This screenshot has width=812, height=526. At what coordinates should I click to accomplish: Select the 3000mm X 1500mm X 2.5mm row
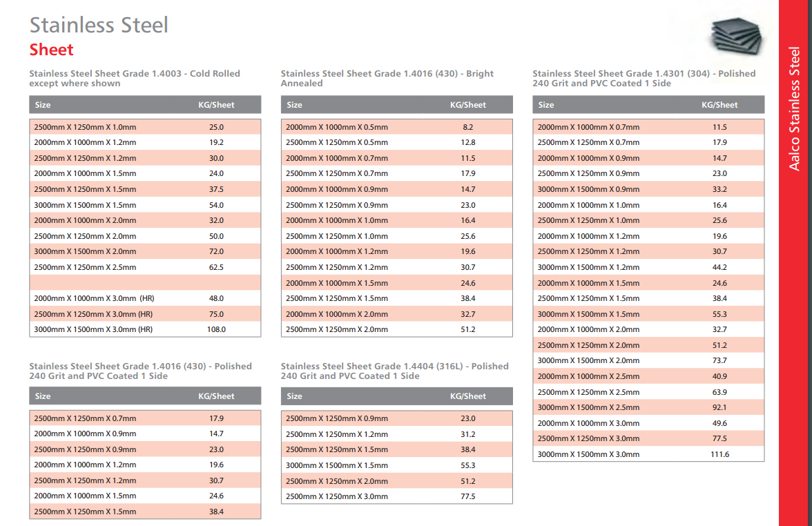pos(648,407)
